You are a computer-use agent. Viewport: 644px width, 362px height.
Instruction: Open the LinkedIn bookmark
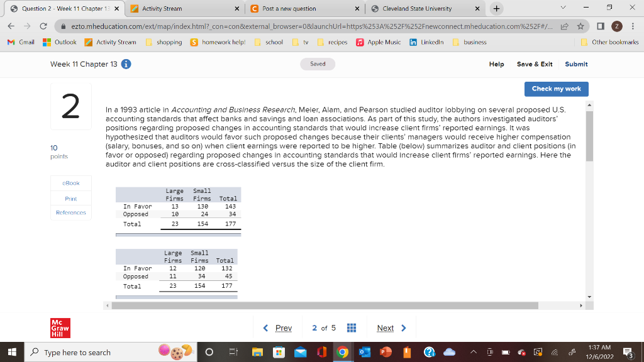[427, 42]
